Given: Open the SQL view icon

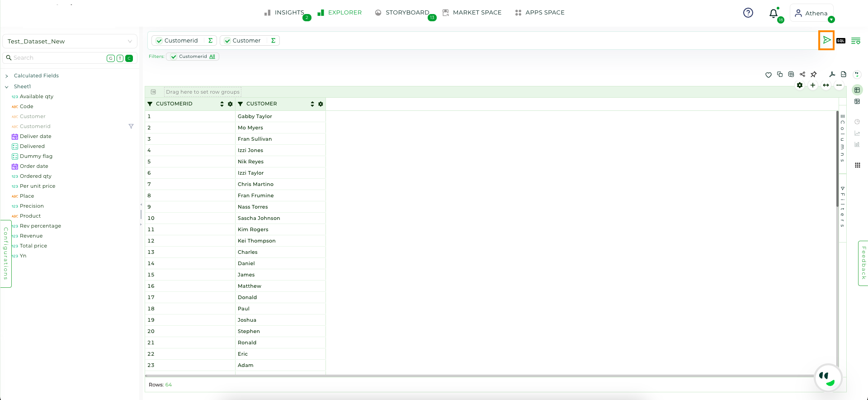Looking at the screenshot, I should (x=840, y=41).
